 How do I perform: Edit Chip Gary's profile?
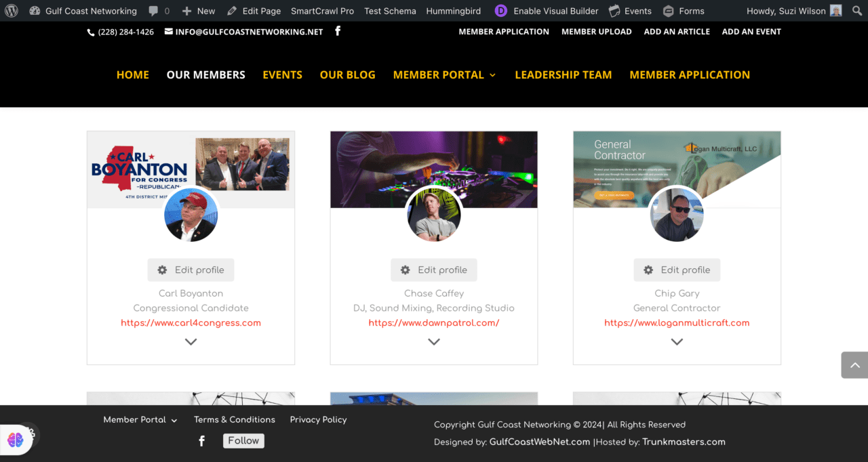click(677, 270)
